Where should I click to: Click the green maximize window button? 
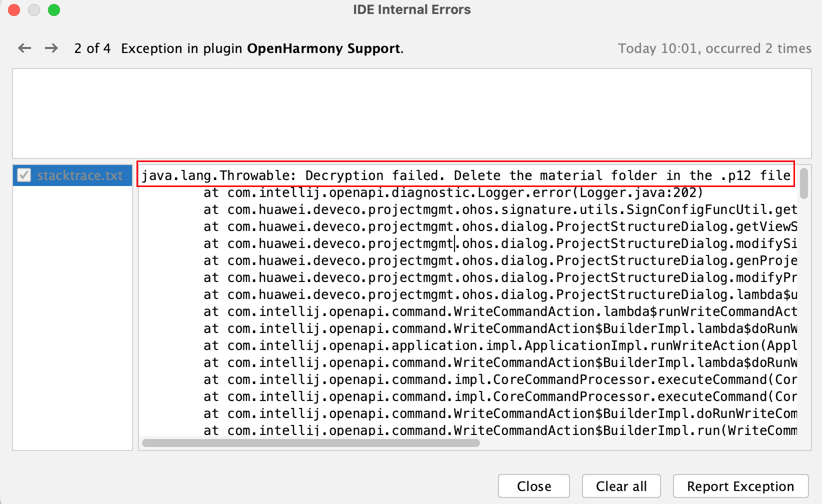coord(54,10)
